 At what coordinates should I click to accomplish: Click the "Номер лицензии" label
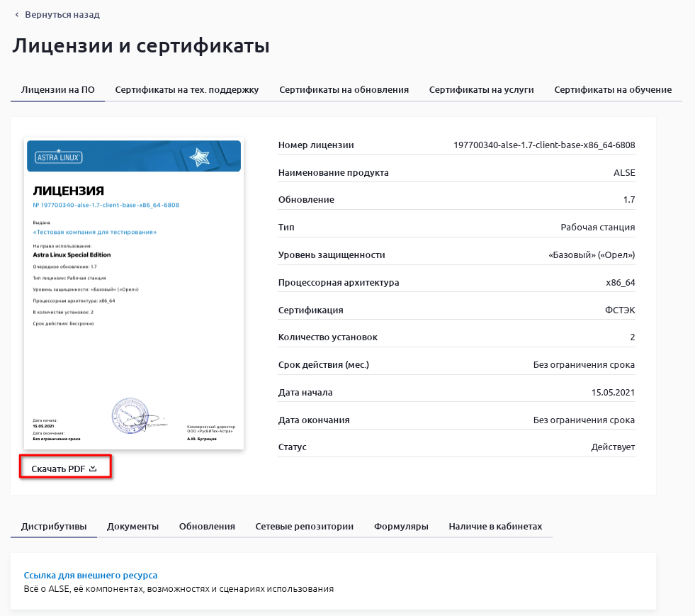click(x=316, y=145)
